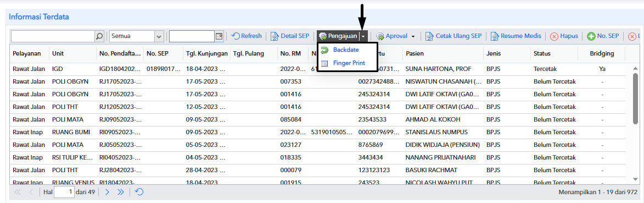Screen dimensions: 644x203
Task: Jump to the last page arrows
Action: [120, 192]
